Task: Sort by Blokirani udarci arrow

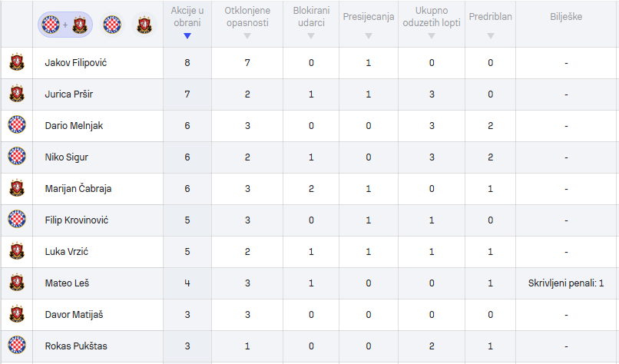Action: pyautogui.click(x=311, y=36)
